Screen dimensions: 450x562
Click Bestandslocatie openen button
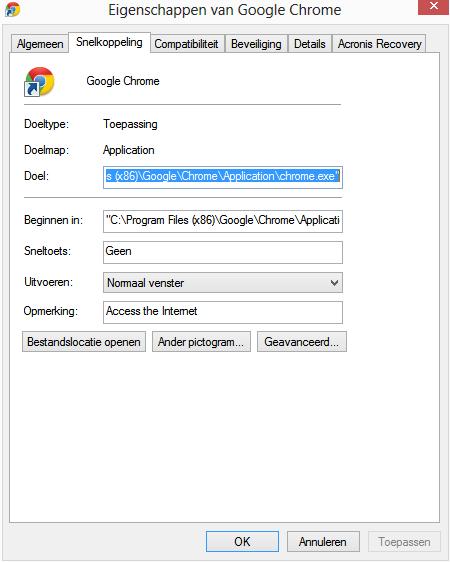coord(84,342)
